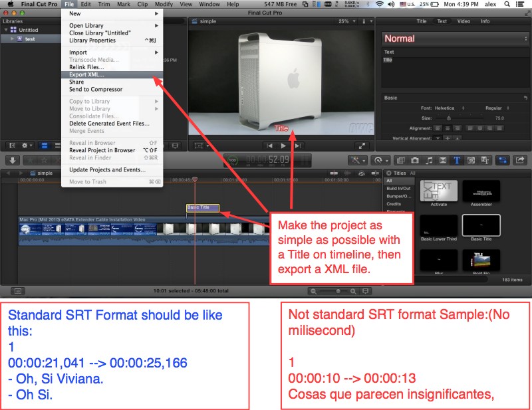Select Basic Title clip on timeline

(x=203, y=208)
